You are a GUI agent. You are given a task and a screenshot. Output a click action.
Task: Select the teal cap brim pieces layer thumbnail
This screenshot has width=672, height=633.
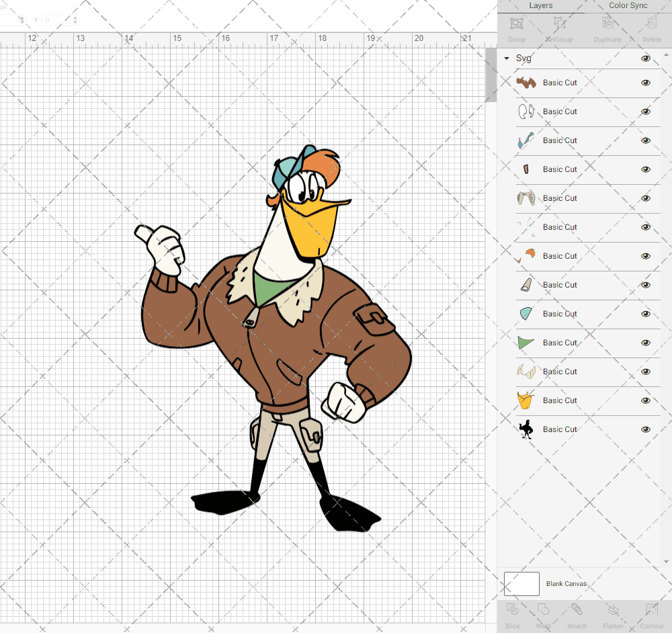[x=526, y=140]
